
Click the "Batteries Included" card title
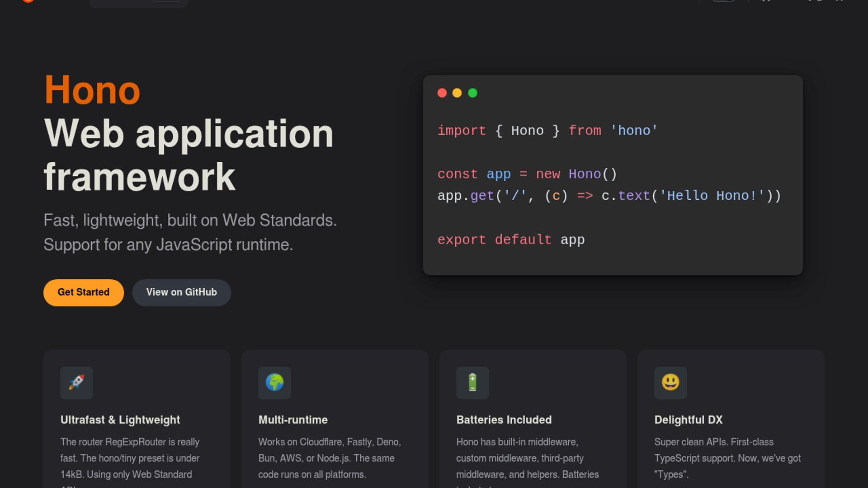tap(504, 420)
